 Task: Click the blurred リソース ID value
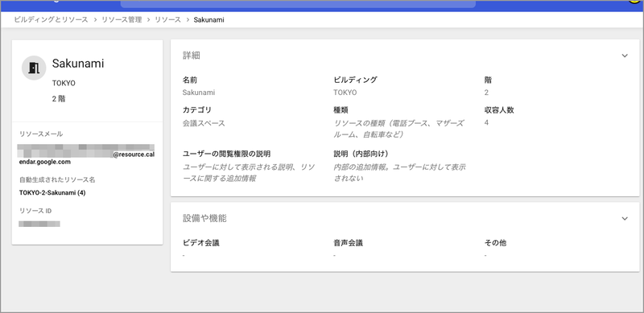coord(39,224)
